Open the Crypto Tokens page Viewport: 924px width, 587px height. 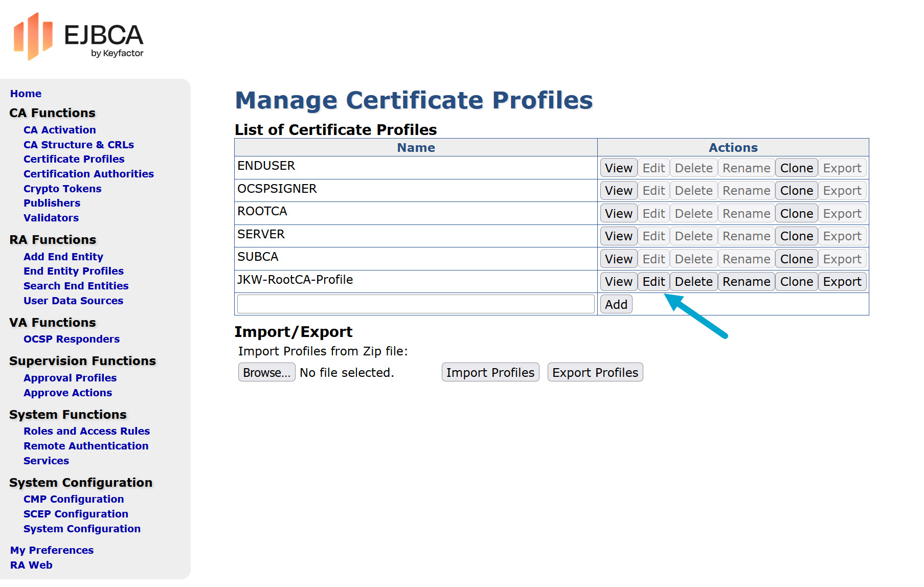point(62,189)
